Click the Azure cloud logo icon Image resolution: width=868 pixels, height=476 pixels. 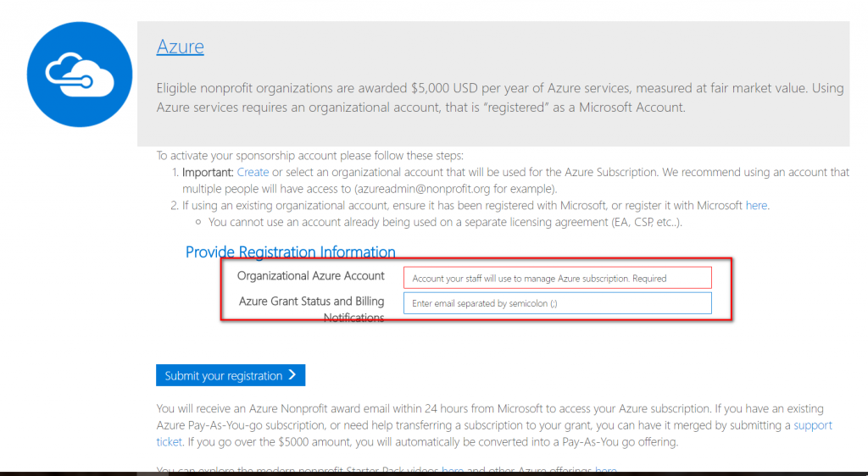click(x=80, y=75)
